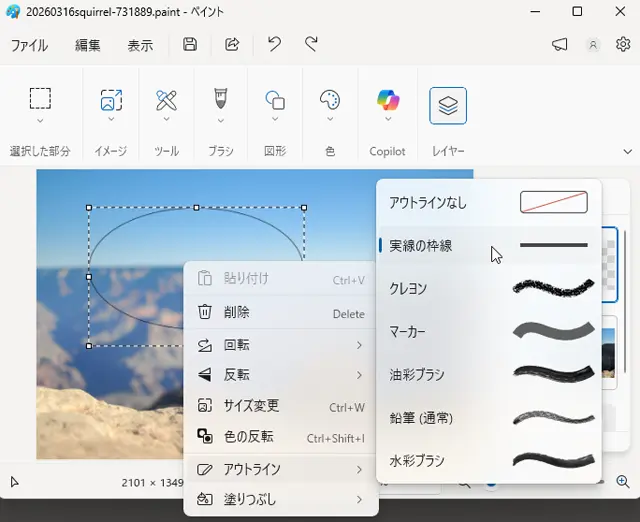Open the 表示 menu

coord(140,45)
